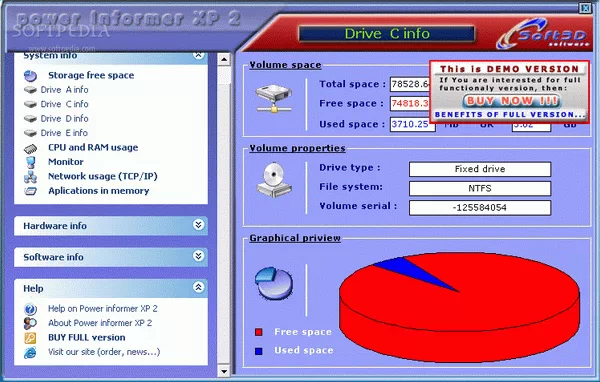Click the Internet Explorer site icon
Viewport: 600px width, 382px height.
click(30, 353)
